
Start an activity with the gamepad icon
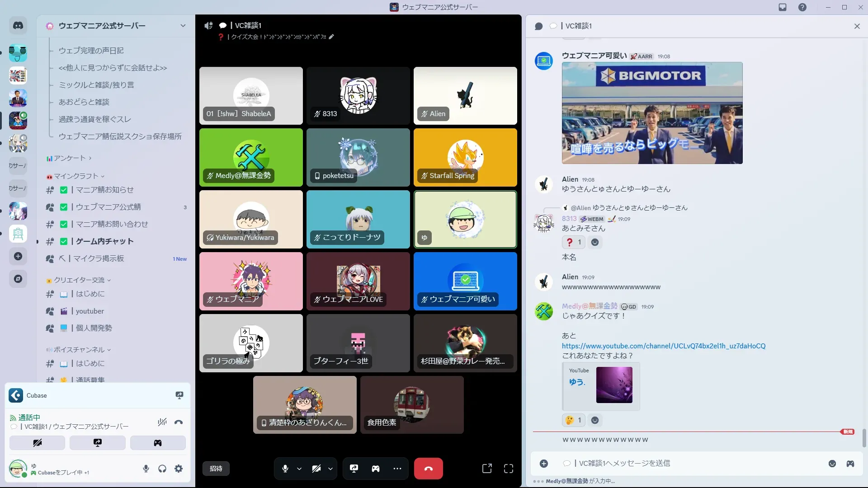[376, 469]
